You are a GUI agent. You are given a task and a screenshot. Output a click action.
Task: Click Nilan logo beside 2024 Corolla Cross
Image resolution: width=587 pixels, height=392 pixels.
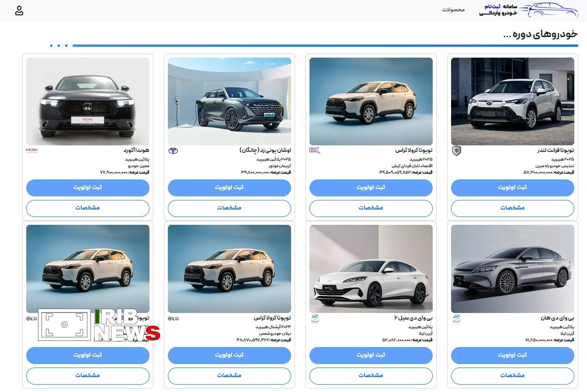[173, 319]
